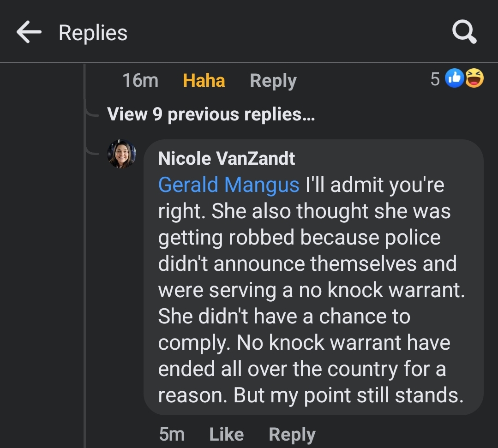The width and height of the screenshot is (498, 448).
Task: Click the sentence 'But my point still stands.'
Action: coord(348,395)
